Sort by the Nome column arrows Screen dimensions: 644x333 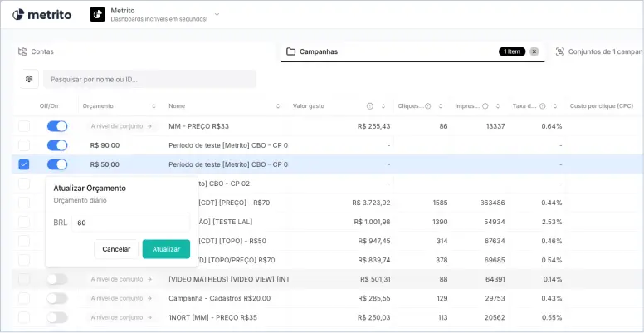coord(278,106)
